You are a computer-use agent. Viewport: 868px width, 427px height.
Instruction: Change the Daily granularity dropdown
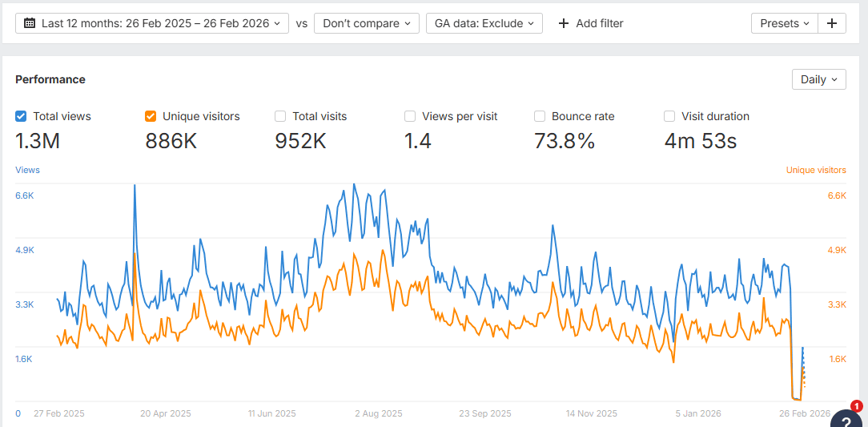pyautogui.click(x=818, y=79)
